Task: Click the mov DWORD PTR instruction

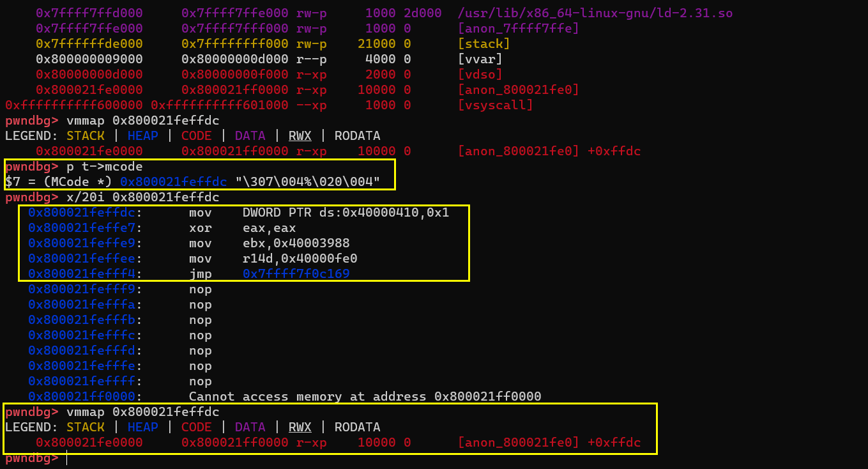Action: [319, 213]
